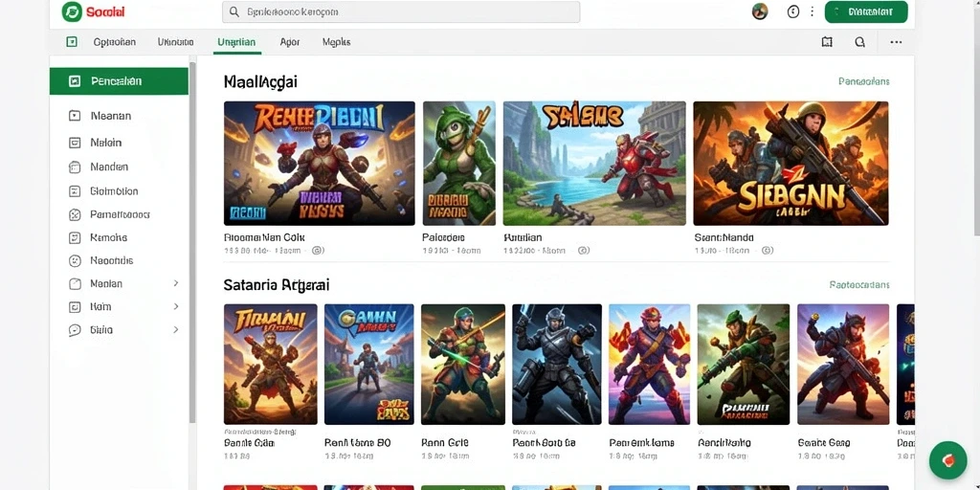
Task: Click the bookmark icon in the tab bar
Action: tap(827, 42)
